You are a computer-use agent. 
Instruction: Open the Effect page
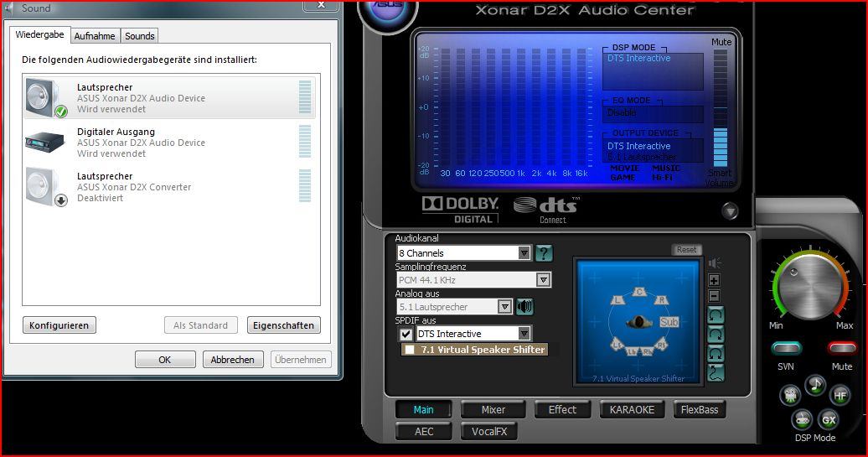tap(562, 410)
